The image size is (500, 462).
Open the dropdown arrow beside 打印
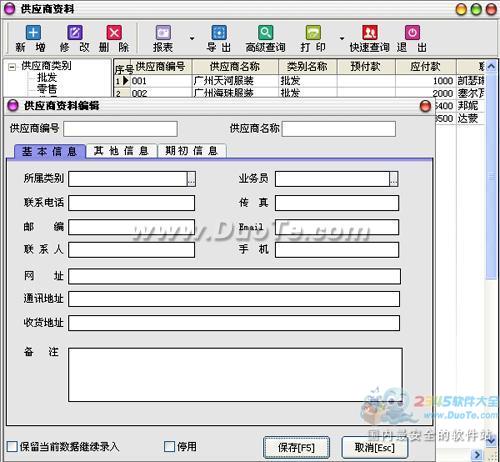[342, 38]
